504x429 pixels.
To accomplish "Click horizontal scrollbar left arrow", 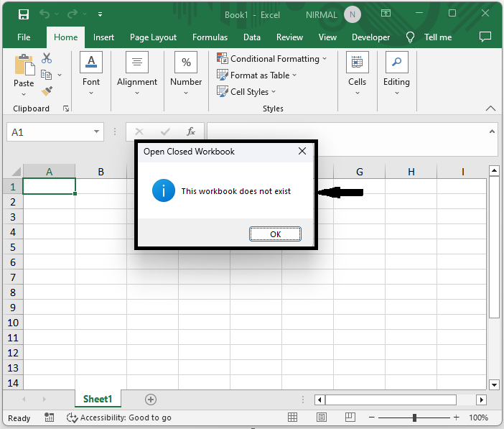I will pos(319,400).
